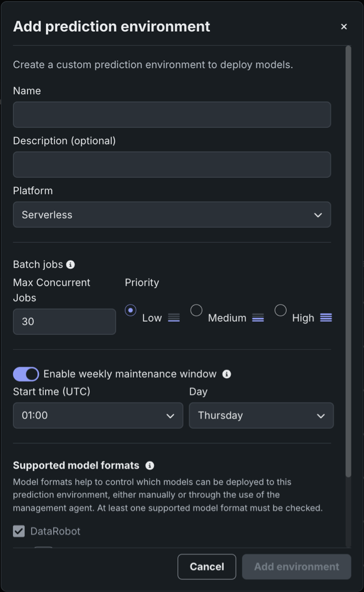Click the Medium priority bars icon
The height and width of the screenshot is (592, 364).
tap(258, 318)
